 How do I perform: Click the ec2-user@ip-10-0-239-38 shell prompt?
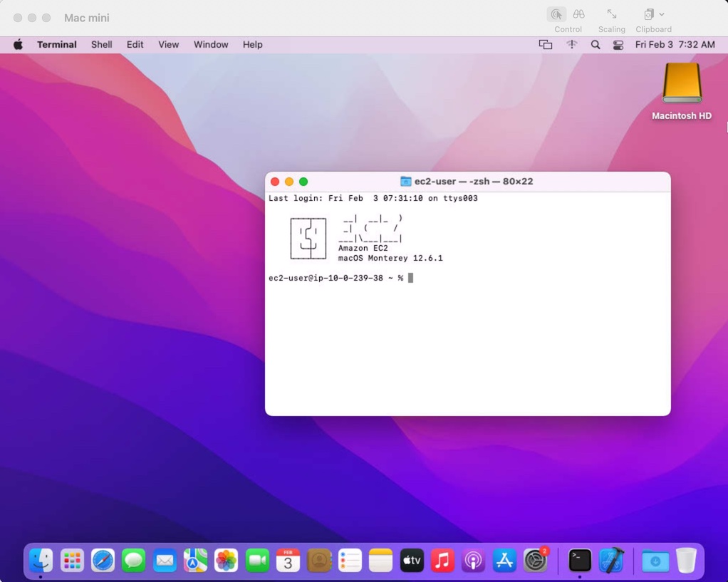point(336,279)
